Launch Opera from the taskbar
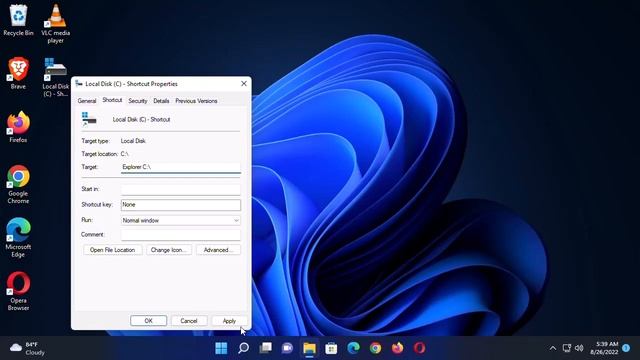 [419, 348]
